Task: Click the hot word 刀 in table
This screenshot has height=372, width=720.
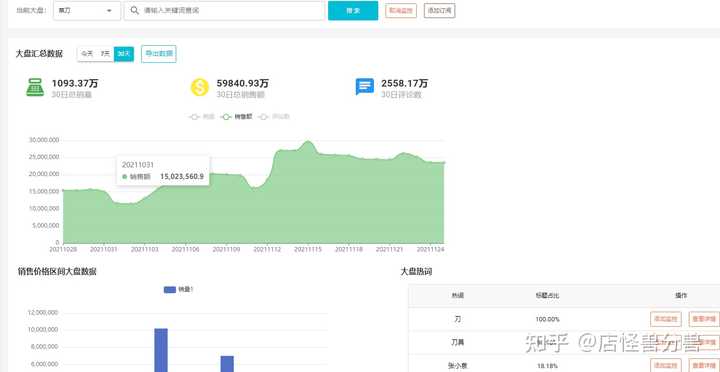Action: coord(457,319)
